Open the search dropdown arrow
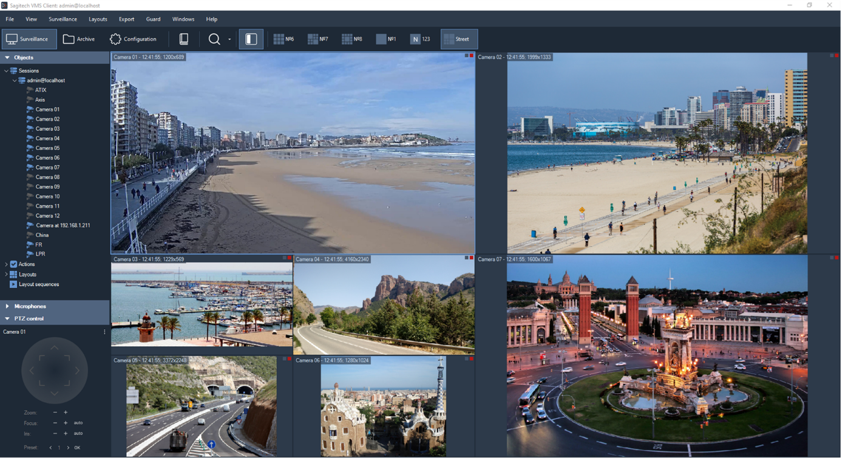The image size is (868, 458). 229,39
